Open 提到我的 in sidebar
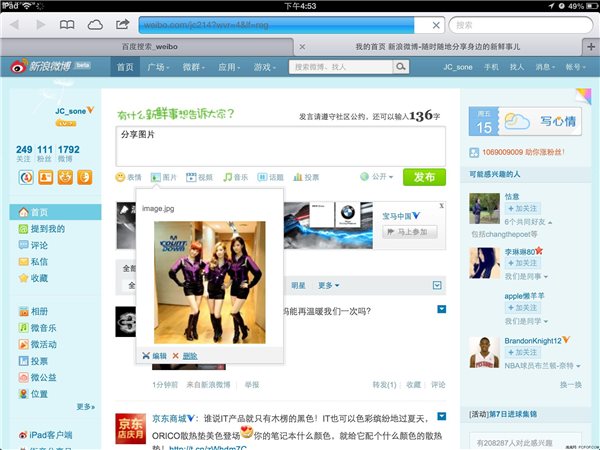The width and height of the screenshot is (600, 450). (41, 229)
